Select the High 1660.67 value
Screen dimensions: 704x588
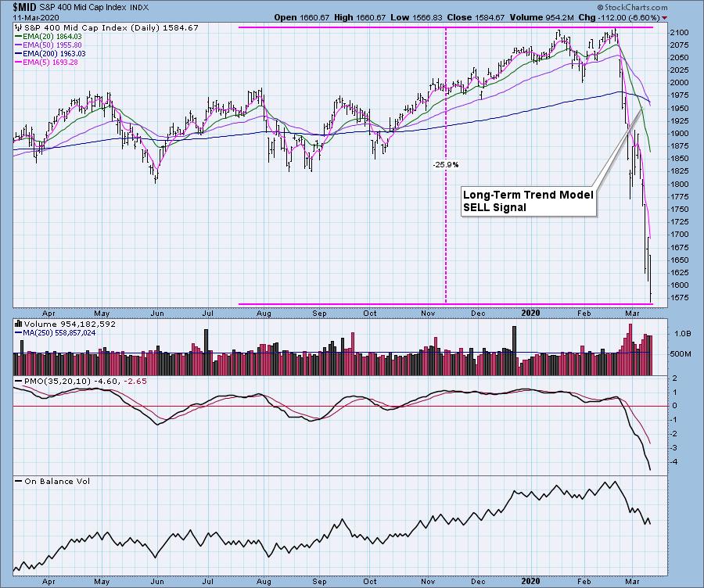359,17
